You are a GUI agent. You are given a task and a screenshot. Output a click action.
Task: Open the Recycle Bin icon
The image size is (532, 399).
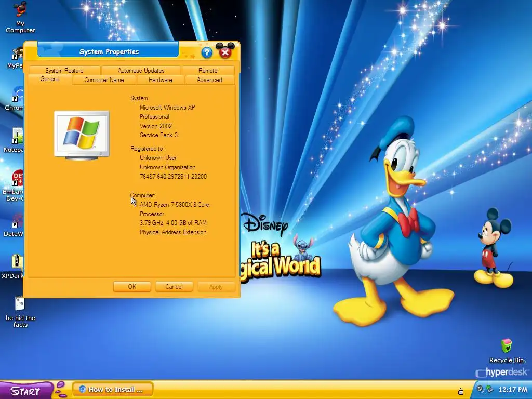[507, 351]
